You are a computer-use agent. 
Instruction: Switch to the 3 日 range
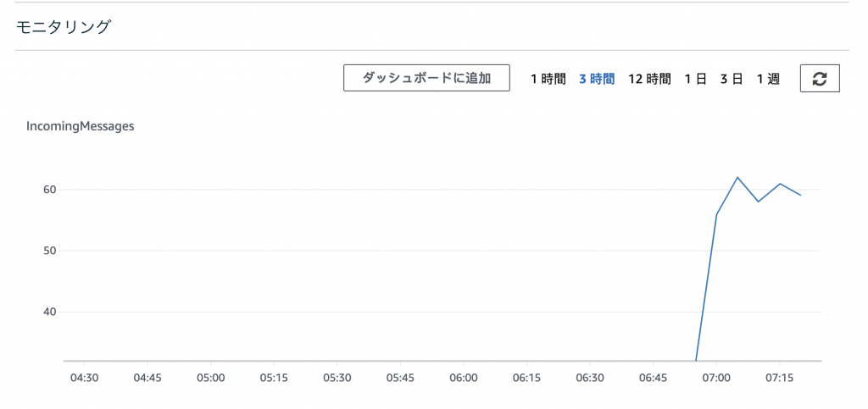click(732, 79)
